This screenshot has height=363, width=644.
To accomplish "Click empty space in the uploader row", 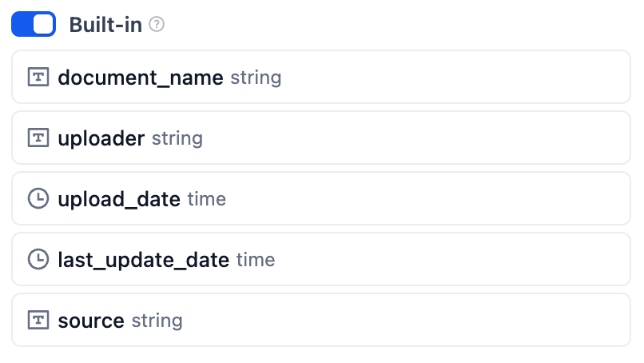I will point(415,138).
